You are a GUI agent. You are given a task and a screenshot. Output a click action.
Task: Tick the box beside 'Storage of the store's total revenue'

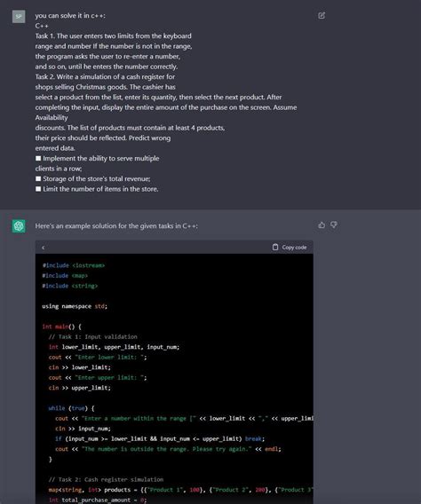[x=38, y=178]
